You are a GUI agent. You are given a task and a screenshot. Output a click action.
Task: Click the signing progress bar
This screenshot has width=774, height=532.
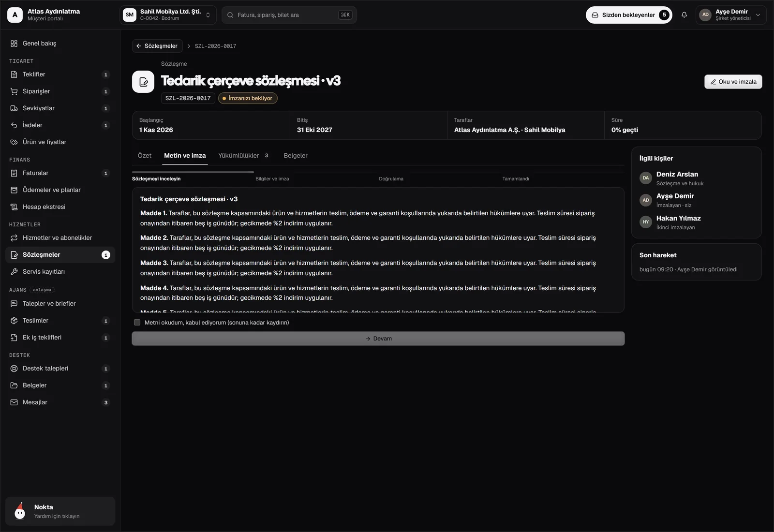pyautogui.click(x=378, y=172)
